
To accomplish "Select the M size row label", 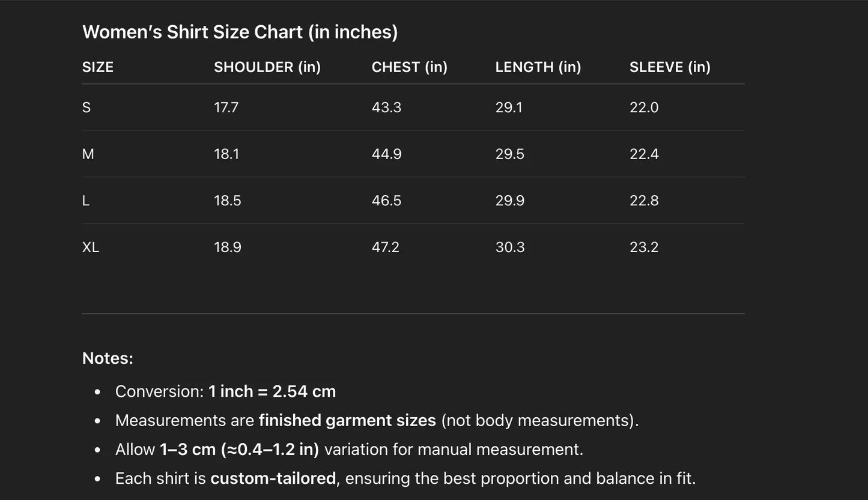I will click(x=88, y=154).
